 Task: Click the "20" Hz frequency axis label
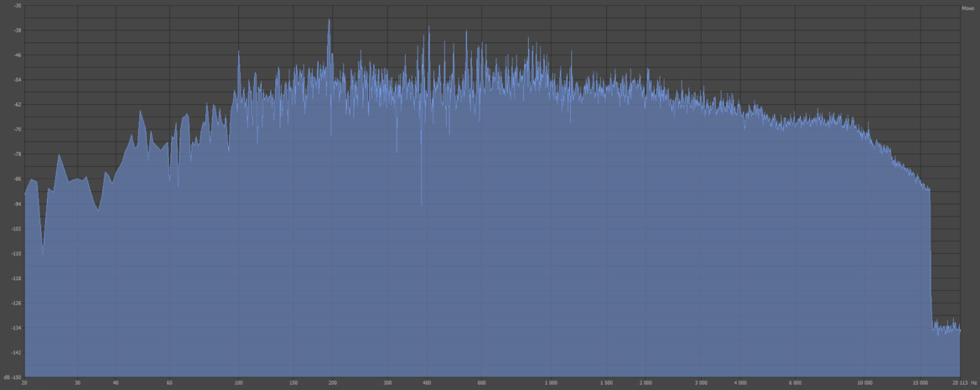click(x=24, y=382)
